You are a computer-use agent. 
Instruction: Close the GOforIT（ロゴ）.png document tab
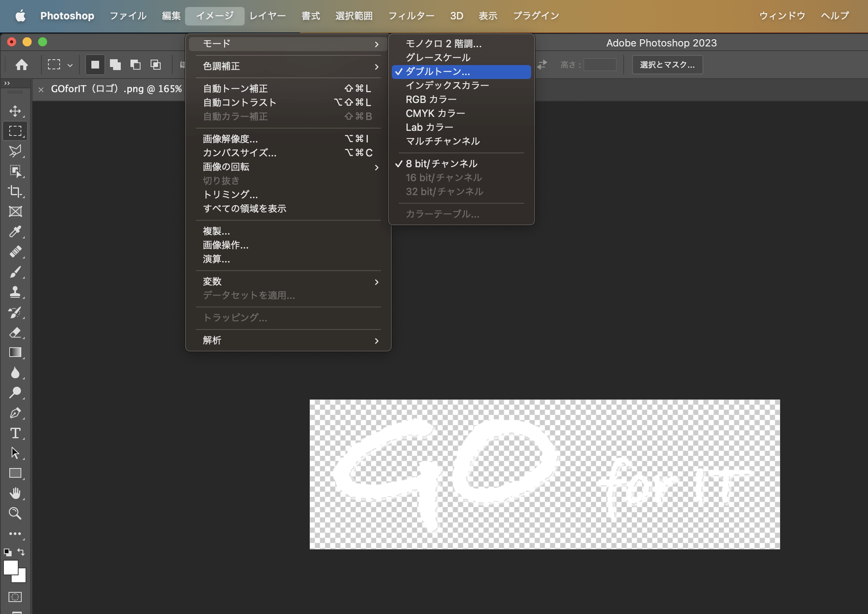click(x=41, y=89)
